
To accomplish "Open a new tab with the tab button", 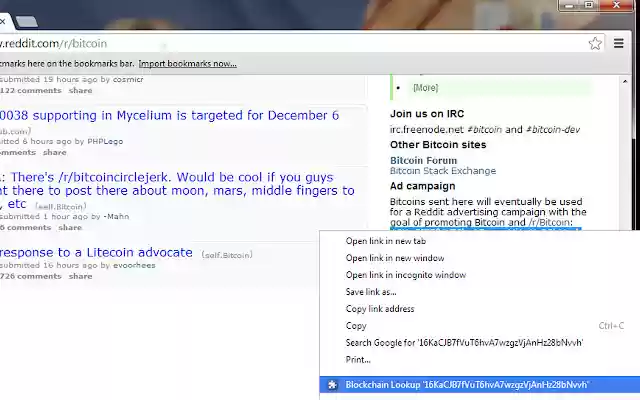I will [27, 21].
